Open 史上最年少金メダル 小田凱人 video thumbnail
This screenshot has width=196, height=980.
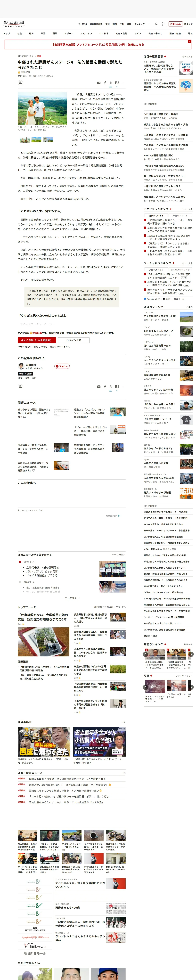(99, 742)
